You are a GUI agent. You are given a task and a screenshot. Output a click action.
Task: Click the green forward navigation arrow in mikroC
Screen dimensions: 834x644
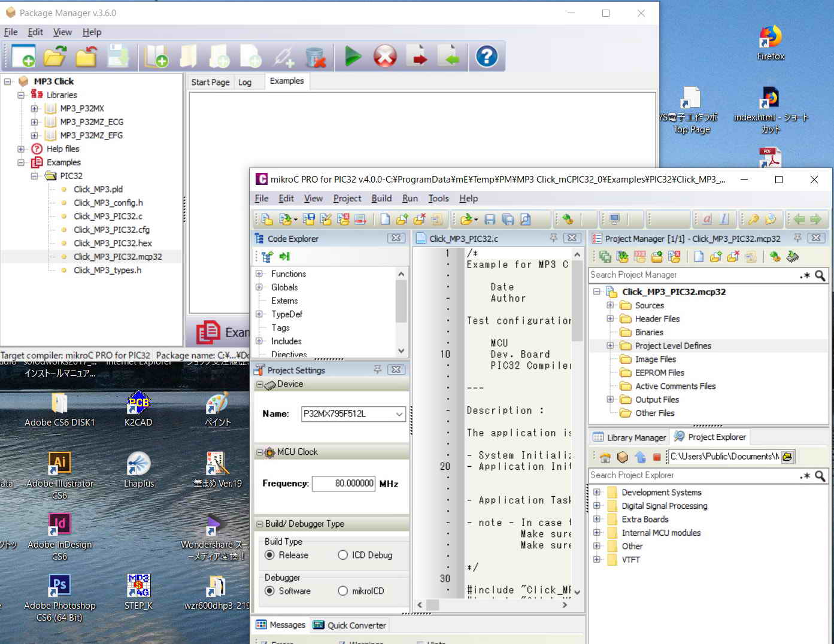tap(815, 220)
